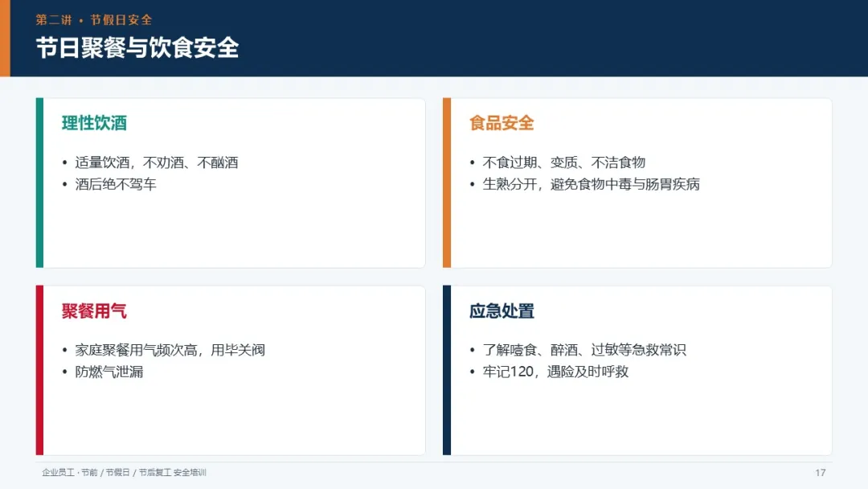Click the bullet 牢记120，遇险及时呼救
The width and height of the screenshot is (868, 489).
pyautogui.click(x=556, y=372)
